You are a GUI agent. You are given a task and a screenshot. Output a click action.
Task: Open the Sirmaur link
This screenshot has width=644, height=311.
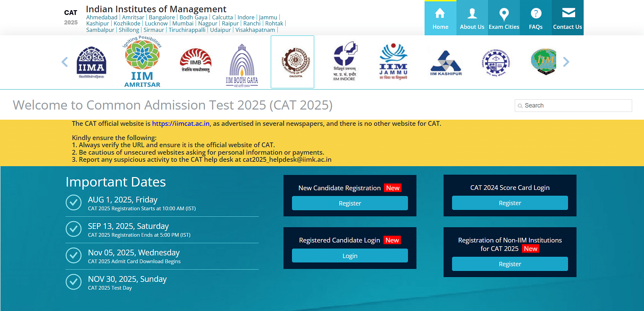pos(154,30)
